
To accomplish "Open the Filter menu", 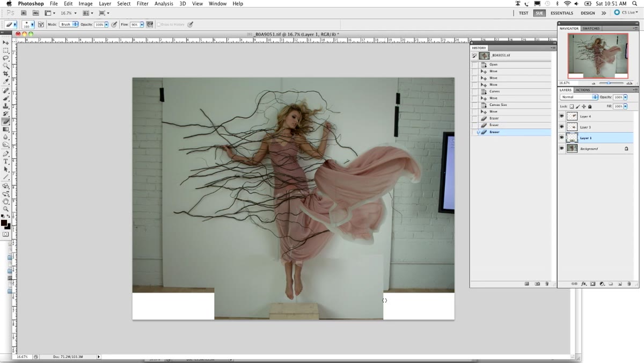I will tap(142, 4).
